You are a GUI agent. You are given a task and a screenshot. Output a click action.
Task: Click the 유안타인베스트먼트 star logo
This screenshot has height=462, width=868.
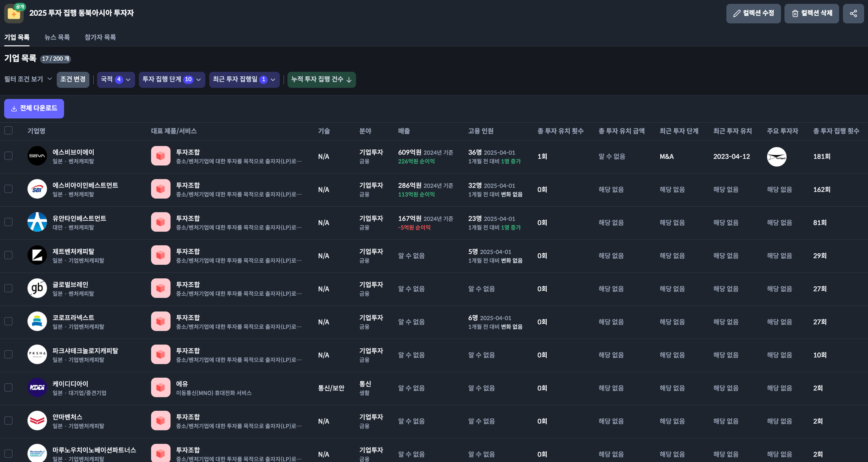coord(37,222)
